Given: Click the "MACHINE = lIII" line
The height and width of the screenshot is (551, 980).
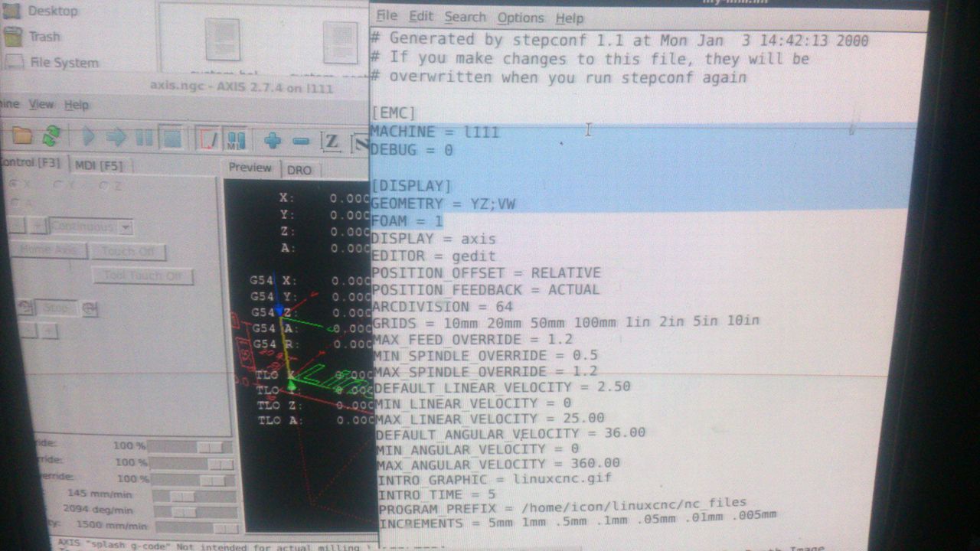Looking at the screenshot, I should (435, 132).
